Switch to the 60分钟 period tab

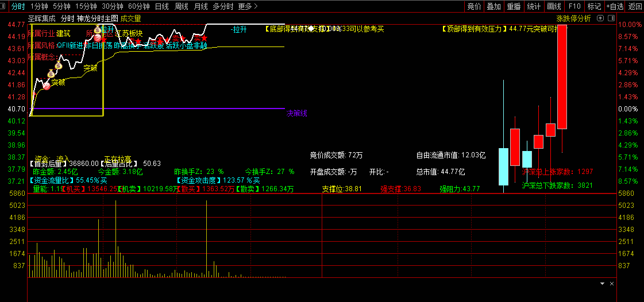tap(139, 6)
